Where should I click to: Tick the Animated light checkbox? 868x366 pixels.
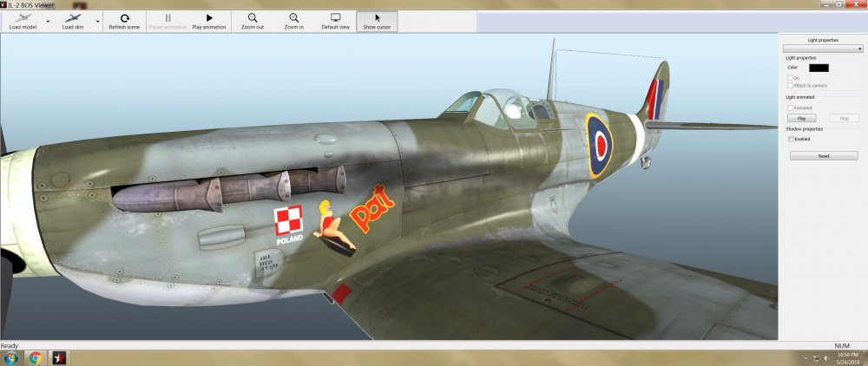coord(791,108)
